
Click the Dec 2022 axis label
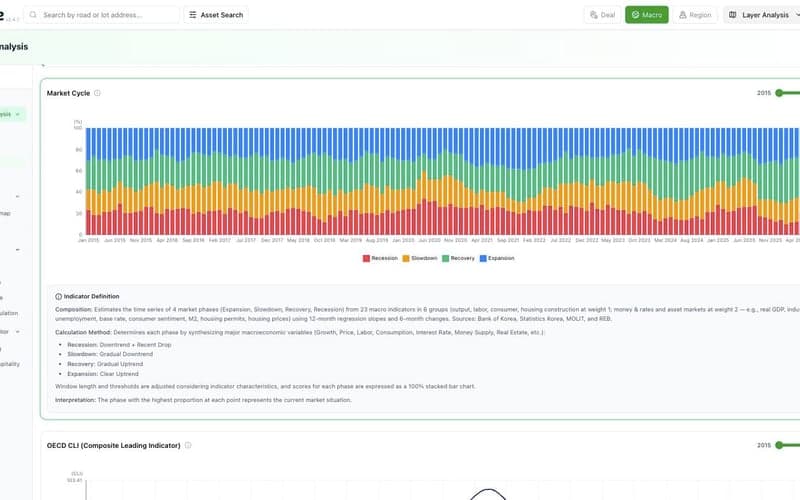[587, 240]
